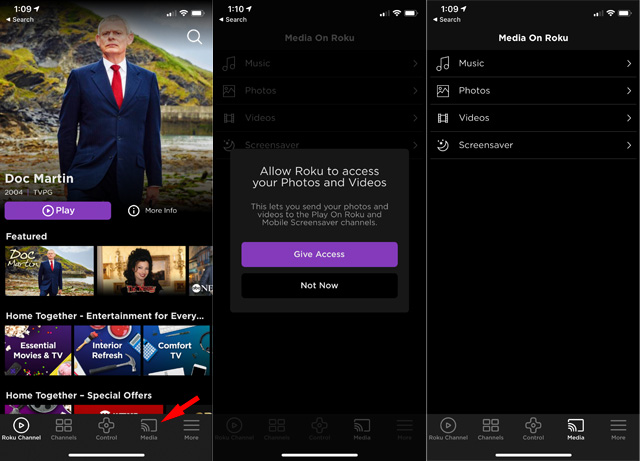Image resolution: width=640 pixels, height=461 pixels.
Task: Open the Control tab on the left screen
Action: tap(106, 429)
